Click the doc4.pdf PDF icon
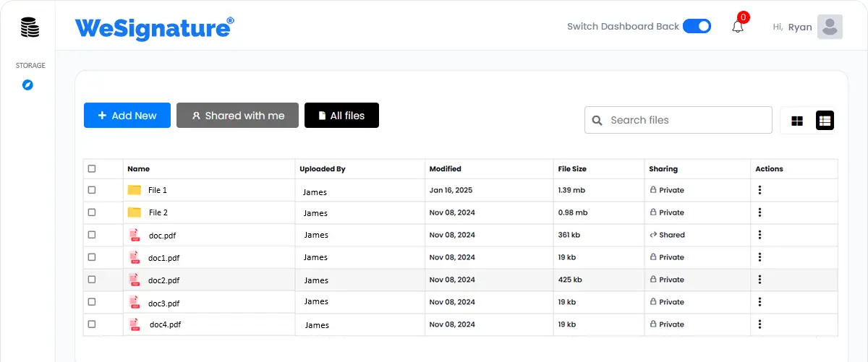868x362 pixels. pos(134,324)
